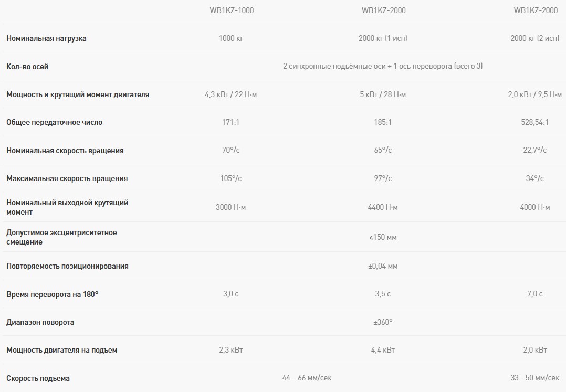Click the nominal speed value '65°/с'
Viewport: 566px width, 392px height.
(383, 150)
